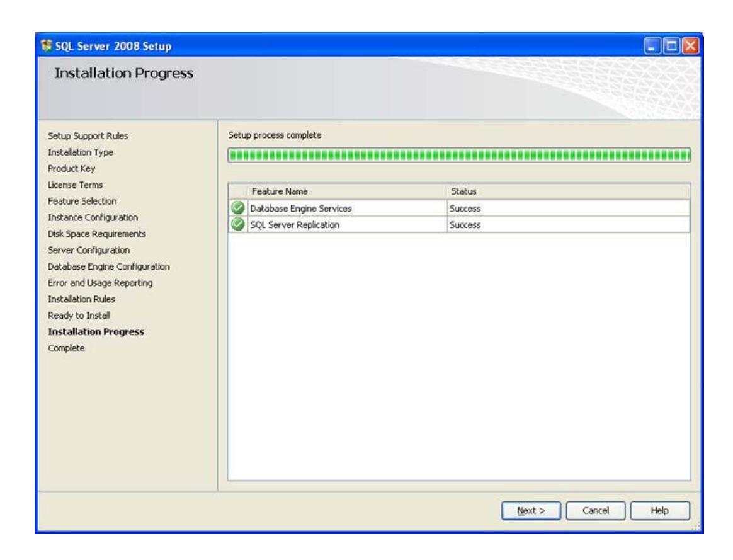Click SQL Server Replication success checkmark icon
This screenshot has width=733, height=560.
click(238, 224)
